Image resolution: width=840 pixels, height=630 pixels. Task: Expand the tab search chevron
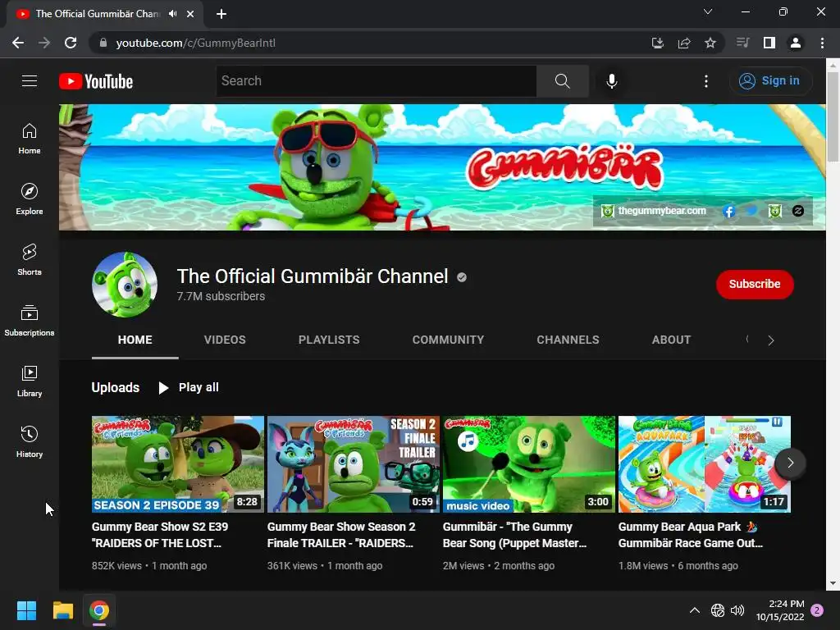tap(708, 11)
